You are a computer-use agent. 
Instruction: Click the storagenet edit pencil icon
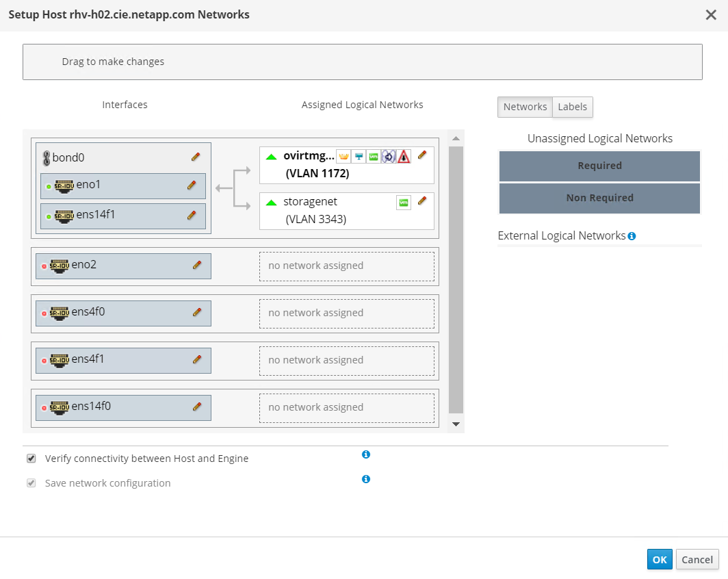pyautogui.click(x=422, y=201)
